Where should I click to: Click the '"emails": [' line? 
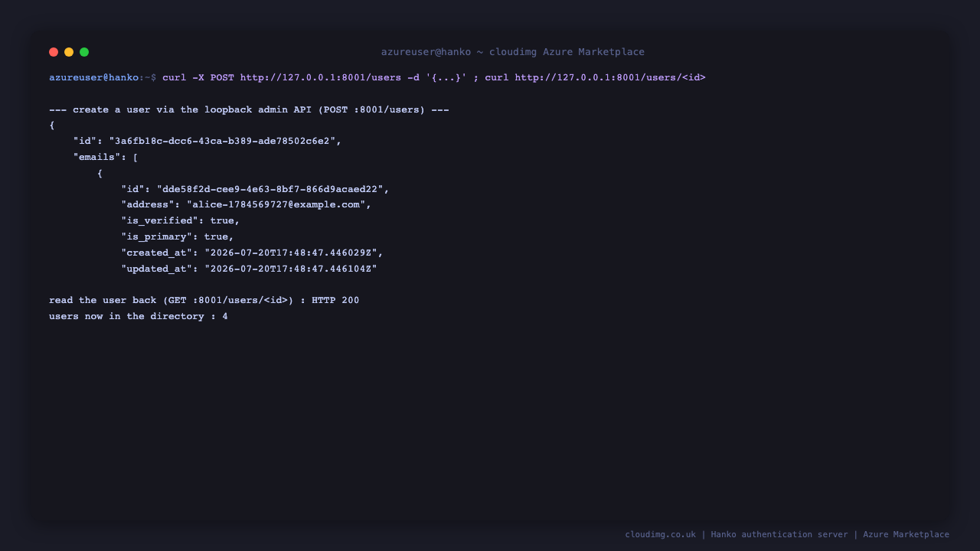coord(106,157)
